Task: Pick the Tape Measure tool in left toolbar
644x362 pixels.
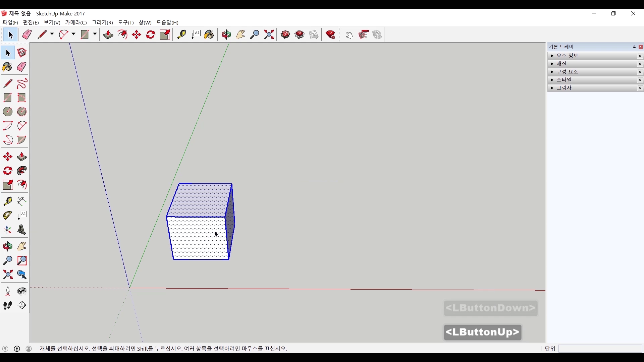Action: (x=7, y=201)
